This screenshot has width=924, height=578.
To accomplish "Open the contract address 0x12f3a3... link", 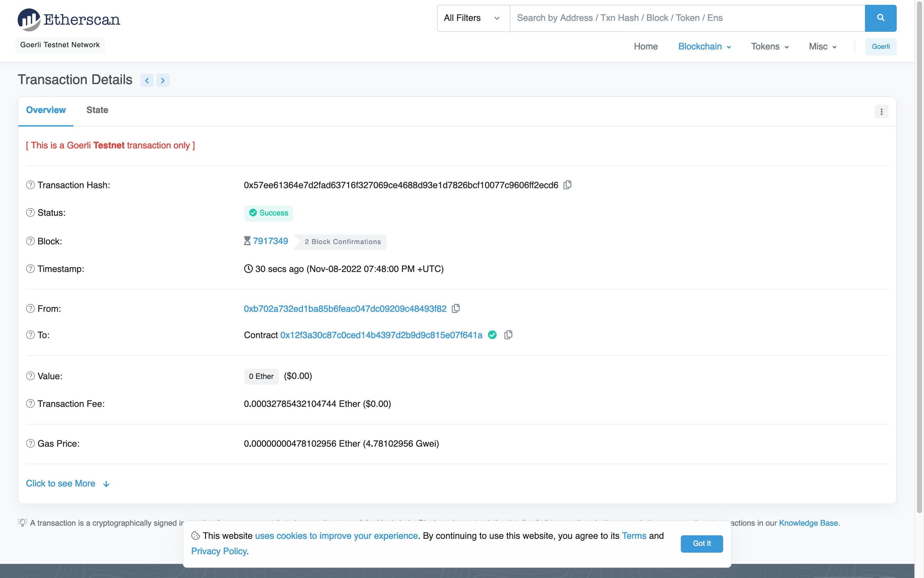I will point(381,335).
